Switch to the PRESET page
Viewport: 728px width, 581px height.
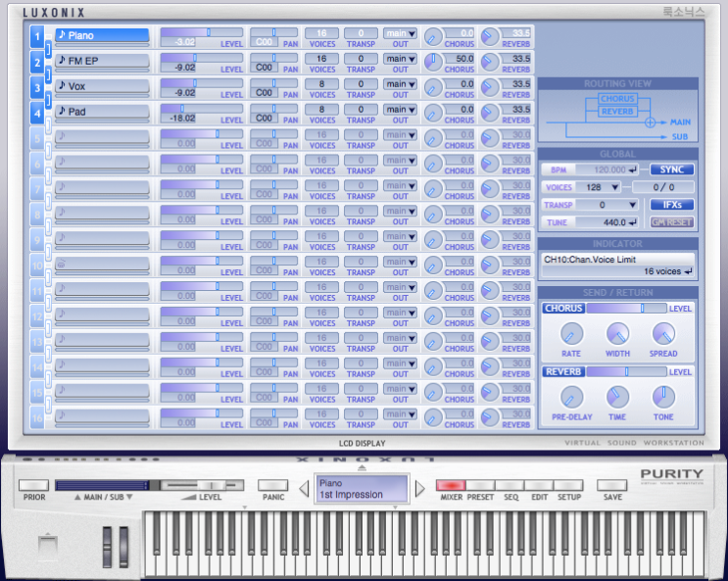point(480,485)
